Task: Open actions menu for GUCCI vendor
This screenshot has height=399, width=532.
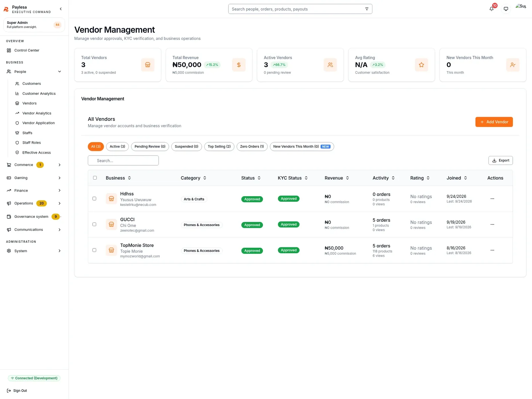Action: click(x=492, y=224)
